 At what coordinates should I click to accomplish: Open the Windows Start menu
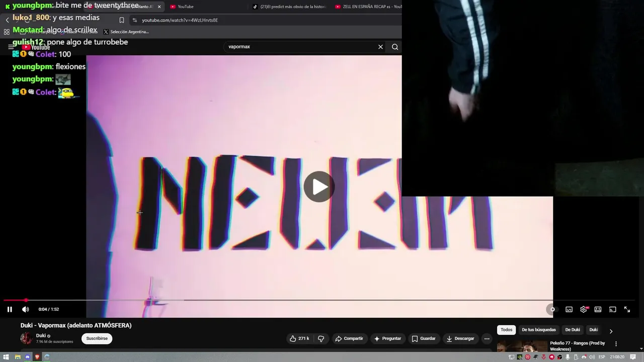(6, 357)
